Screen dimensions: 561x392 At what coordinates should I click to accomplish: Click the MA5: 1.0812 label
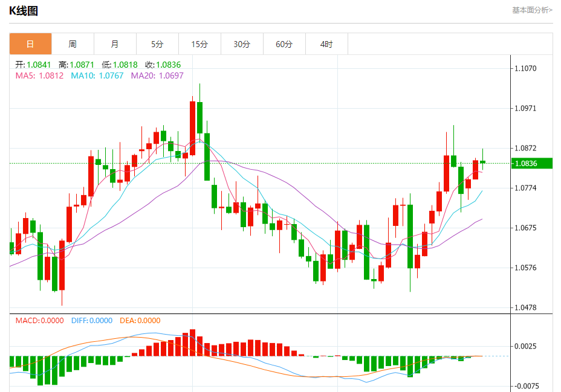pyautogui.click(x=39, y=76)
